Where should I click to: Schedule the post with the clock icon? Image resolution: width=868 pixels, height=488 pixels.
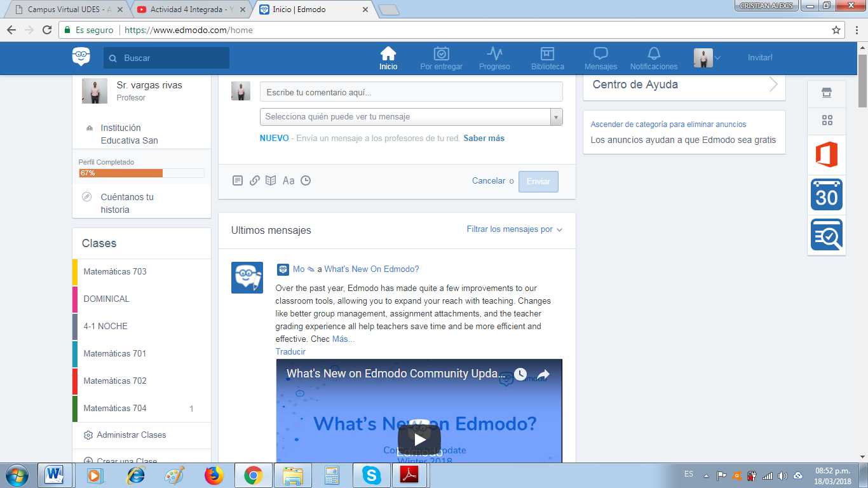point(306,180)
